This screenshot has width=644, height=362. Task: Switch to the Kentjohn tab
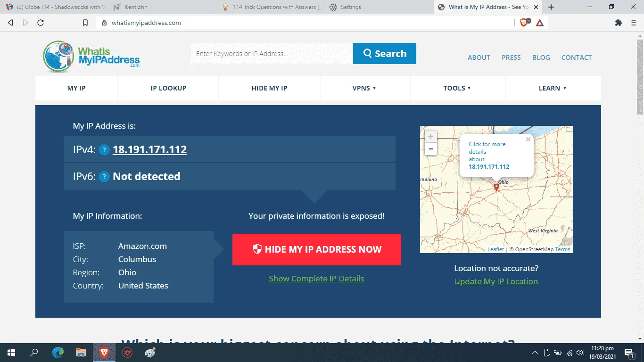164,7
